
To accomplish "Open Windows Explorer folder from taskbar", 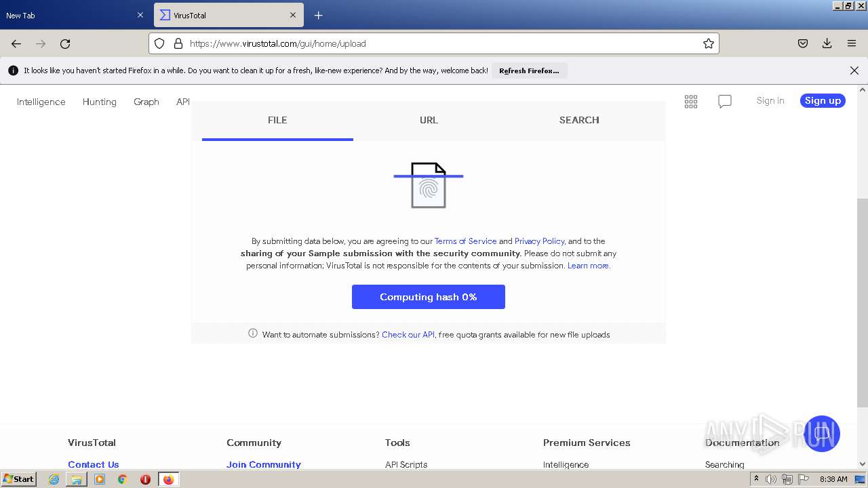I will (77, 479).
